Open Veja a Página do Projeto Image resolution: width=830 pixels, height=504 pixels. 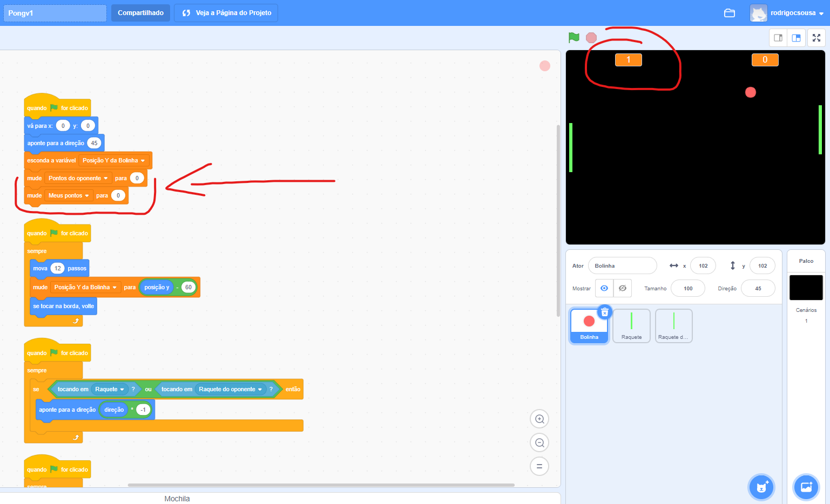click(226, 13)
